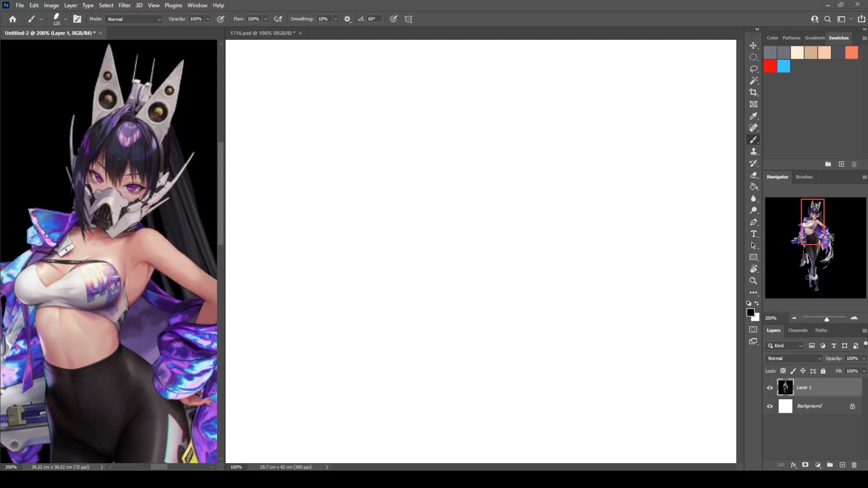Create new swatch button
The image size is (868, 488).
coord(841,164)
